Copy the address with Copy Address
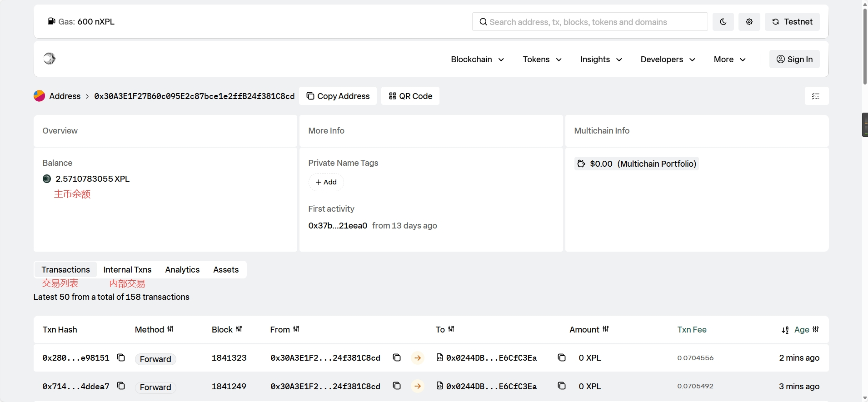Image resolution: width=868 pixels, height=402 pixels. pos(338,96)
